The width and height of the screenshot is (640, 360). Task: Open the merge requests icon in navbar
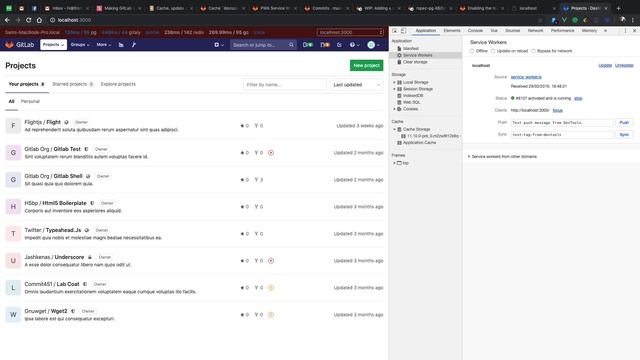coord(325,45)
